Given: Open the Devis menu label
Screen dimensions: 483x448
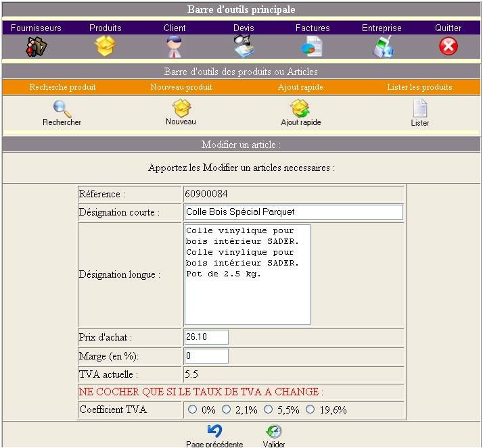Looking at the screenshot, I should (x=244, y=28).
